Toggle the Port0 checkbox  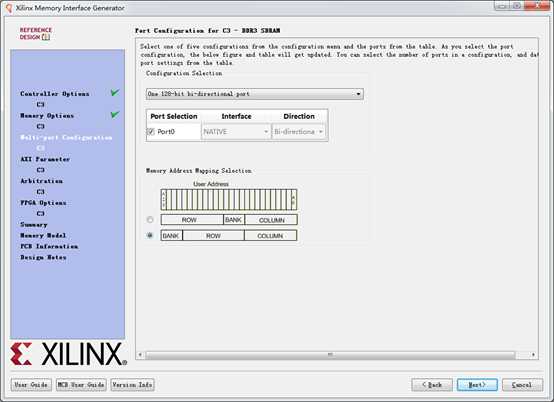tap(151, 132)
